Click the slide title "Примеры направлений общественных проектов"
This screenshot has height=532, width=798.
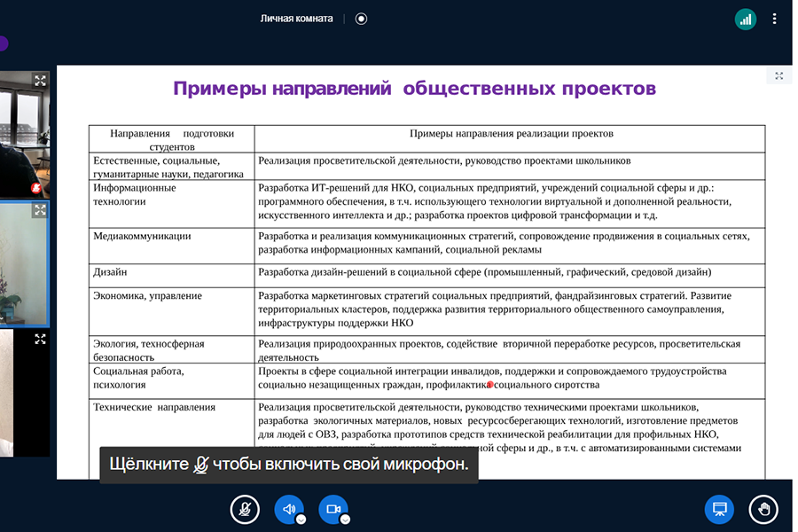[414, 89]
